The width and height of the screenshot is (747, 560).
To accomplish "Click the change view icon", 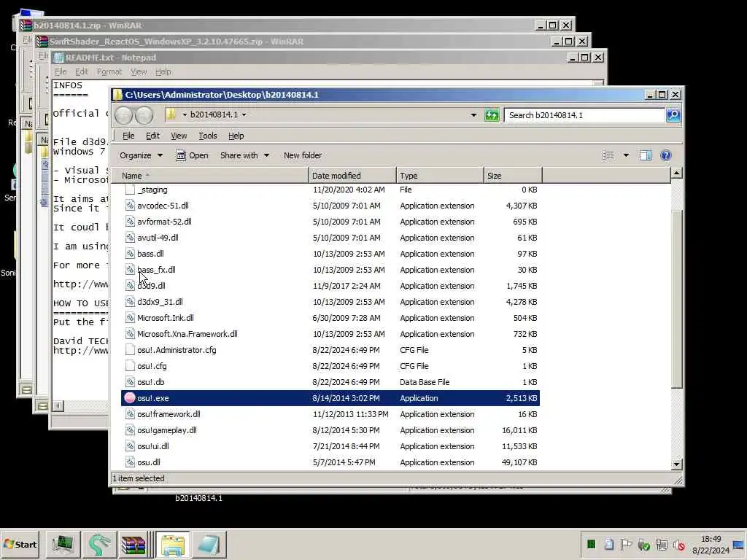I will point(608,155).
